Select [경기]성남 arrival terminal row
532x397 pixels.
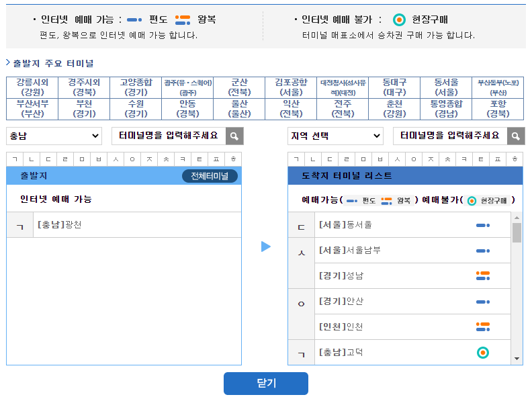[x=412, y=276]
